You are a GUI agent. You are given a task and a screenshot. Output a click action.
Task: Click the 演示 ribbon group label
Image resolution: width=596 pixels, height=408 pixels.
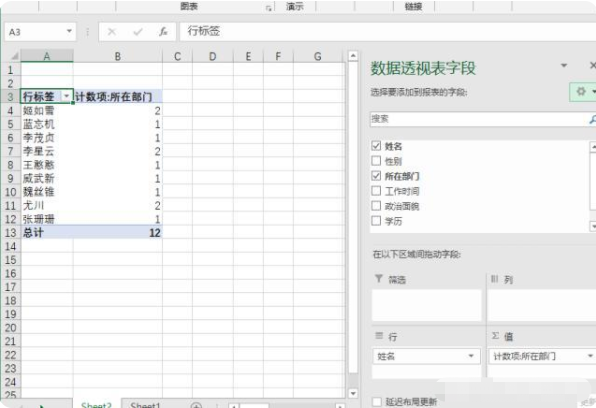(x=295, y=6)
